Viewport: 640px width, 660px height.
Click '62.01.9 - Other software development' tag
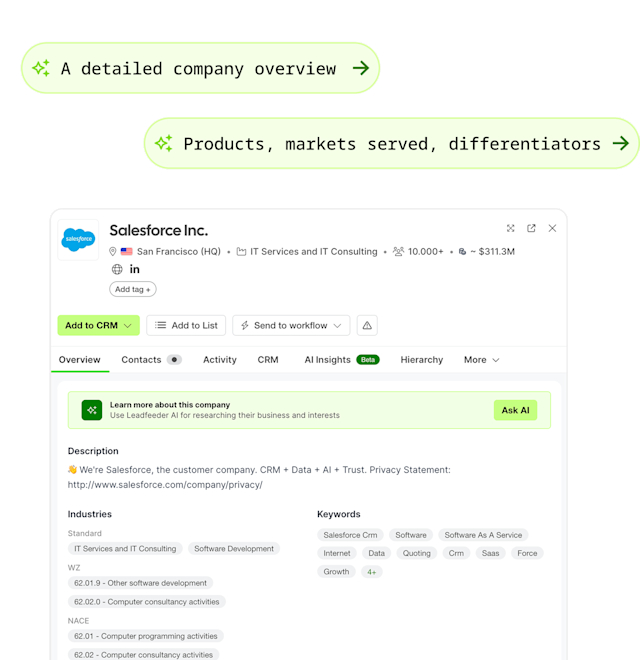(x=140, y=583)
